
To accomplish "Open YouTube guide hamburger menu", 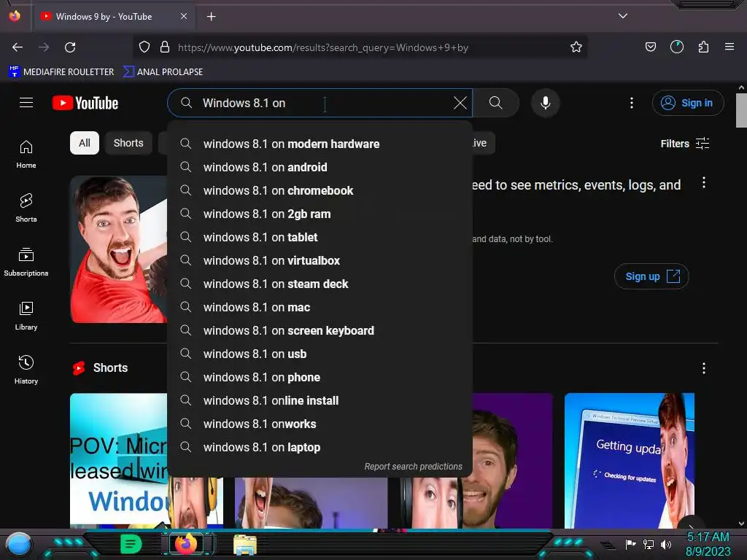I will [26, 102].
